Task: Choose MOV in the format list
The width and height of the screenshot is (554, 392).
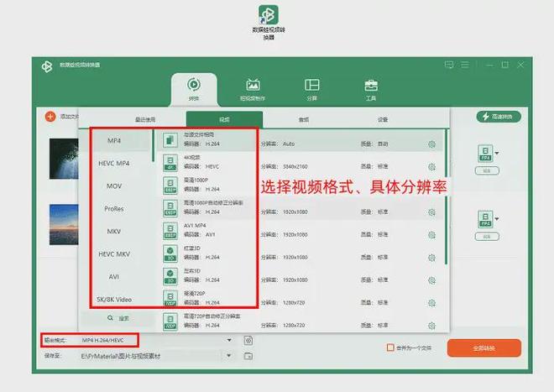Action: [x=114, y=186]
